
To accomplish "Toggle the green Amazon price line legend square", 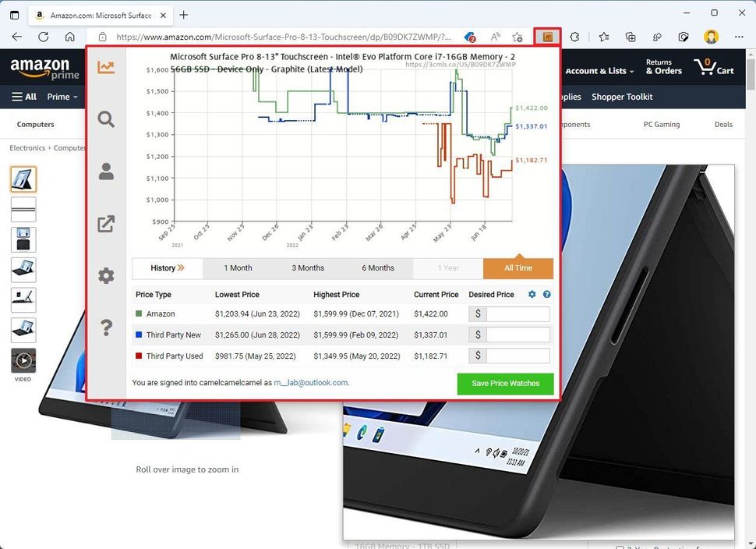I will [138, 313].
